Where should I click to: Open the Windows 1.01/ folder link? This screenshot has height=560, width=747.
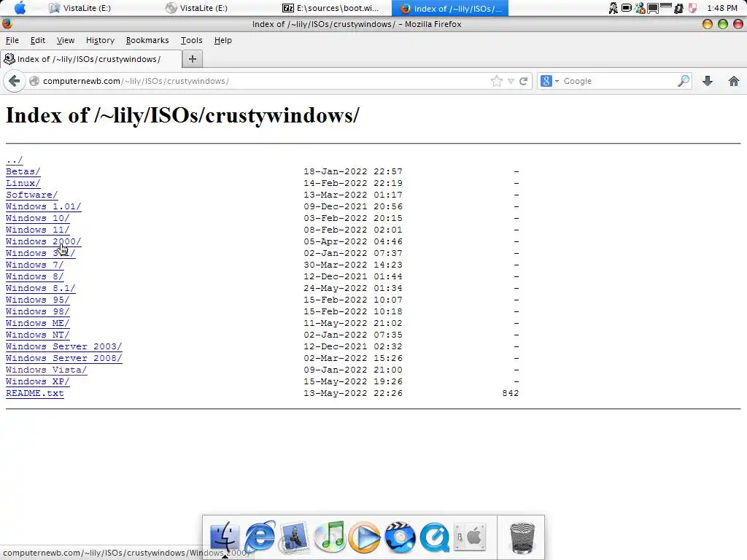click(x=43, y=206)
